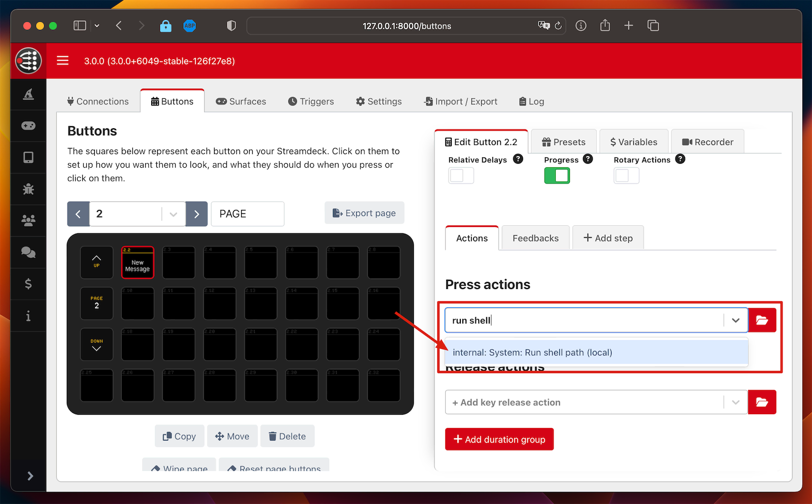Click the privacy shield icon in the toolbar

(x=231, y=25)
